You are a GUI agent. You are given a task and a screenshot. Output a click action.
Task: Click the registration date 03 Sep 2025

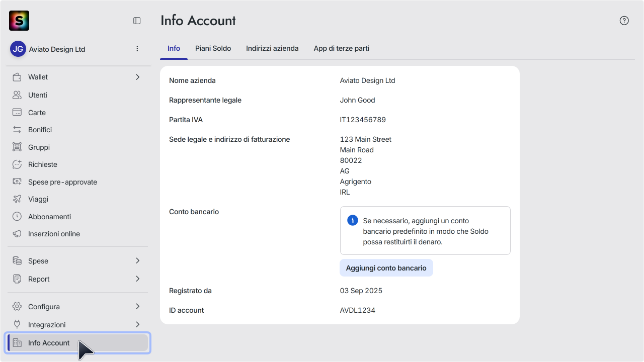click(x=361, y=291)
